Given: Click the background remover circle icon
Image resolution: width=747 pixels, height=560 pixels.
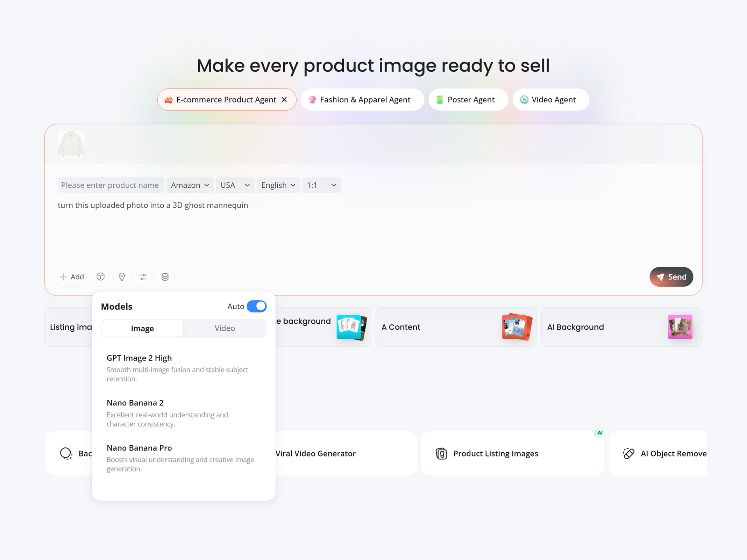Looking at the screenshot, I should tap(66, 453).
